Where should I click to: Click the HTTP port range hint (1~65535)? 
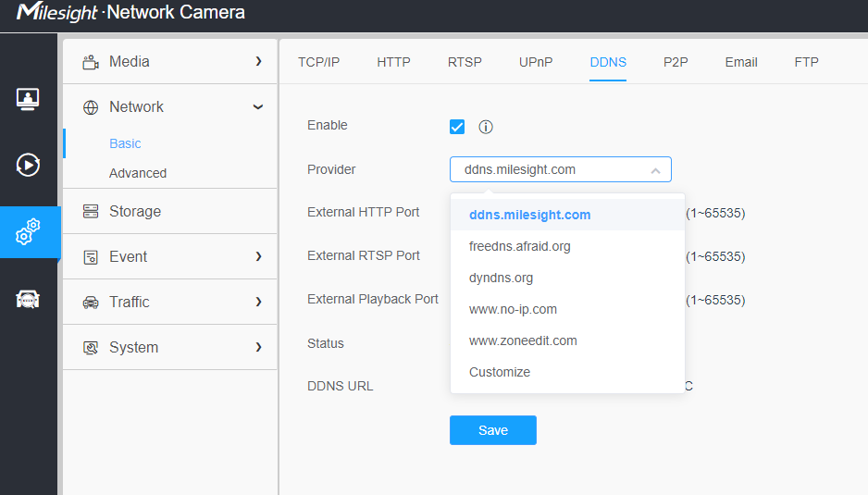pos(715,213)
